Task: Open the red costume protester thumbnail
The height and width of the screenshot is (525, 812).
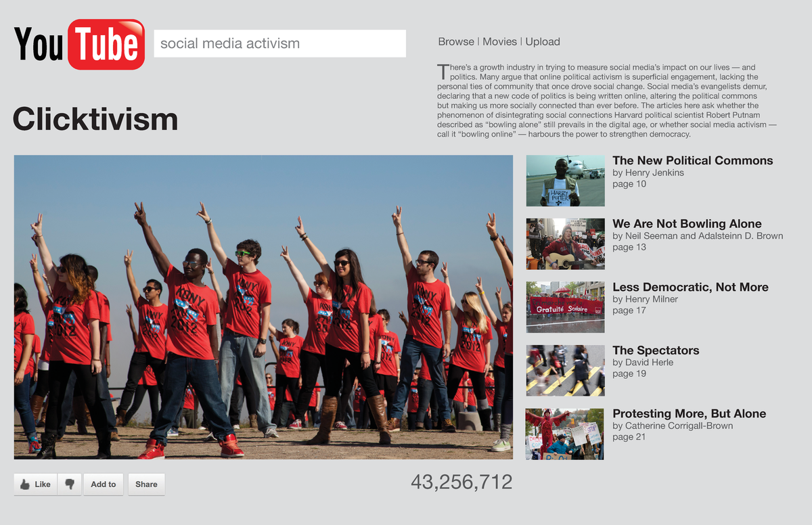Action: (x=565, y=434)
